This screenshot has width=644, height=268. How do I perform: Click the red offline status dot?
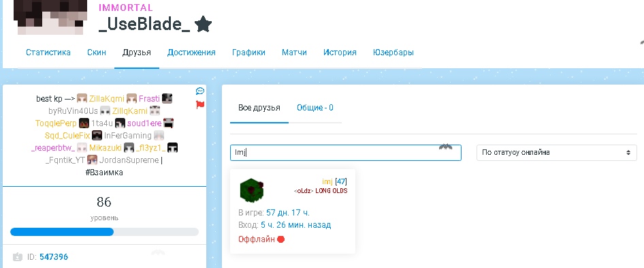[x=281, y=239]
